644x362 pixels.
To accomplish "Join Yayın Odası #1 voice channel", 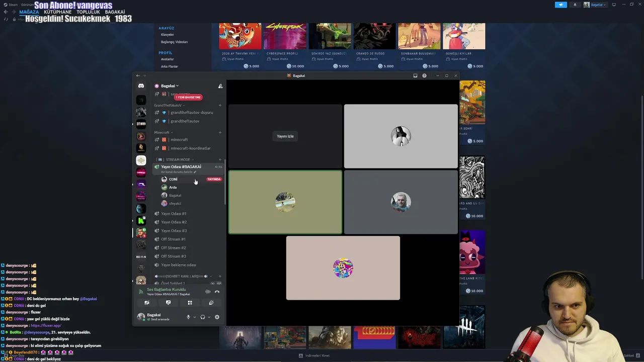I will [x=188, y=214].
